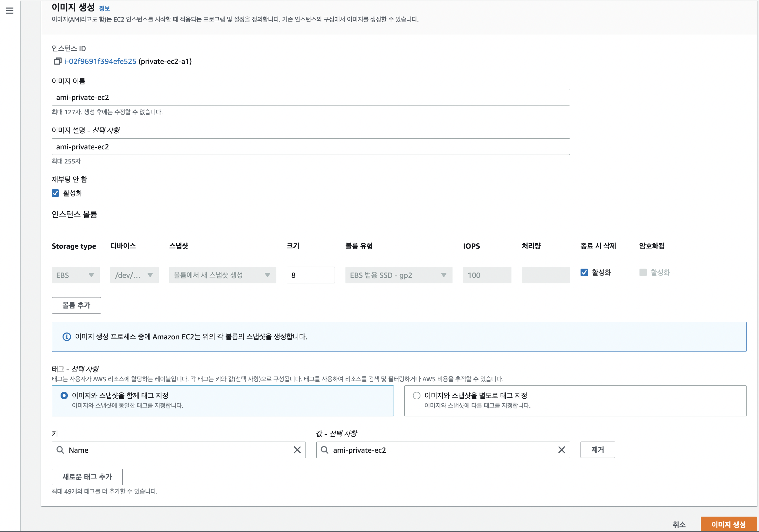Open the hamburger navigation menu
This screenshot has width=759, height=532.
click(x=9, y=10)
